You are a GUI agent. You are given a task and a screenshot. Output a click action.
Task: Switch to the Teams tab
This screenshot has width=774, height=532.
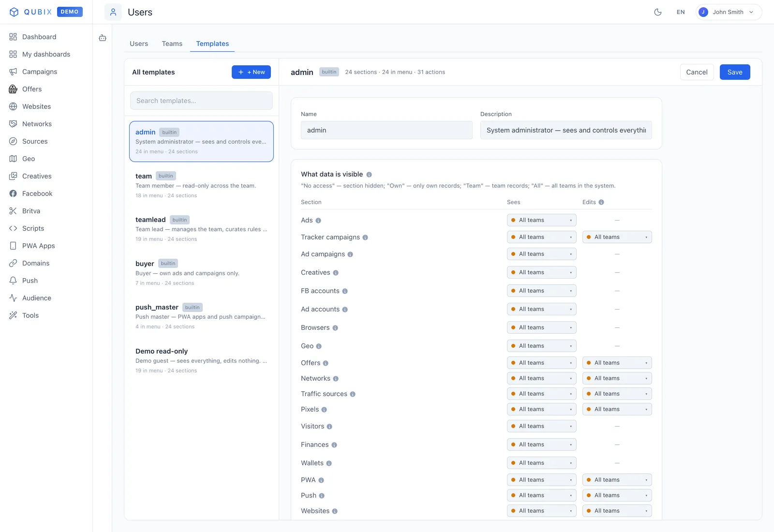click(172, 44)
